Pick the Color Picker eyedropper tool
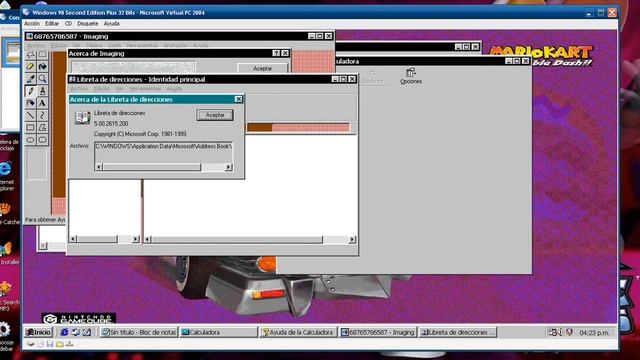 tap(30, 78)
